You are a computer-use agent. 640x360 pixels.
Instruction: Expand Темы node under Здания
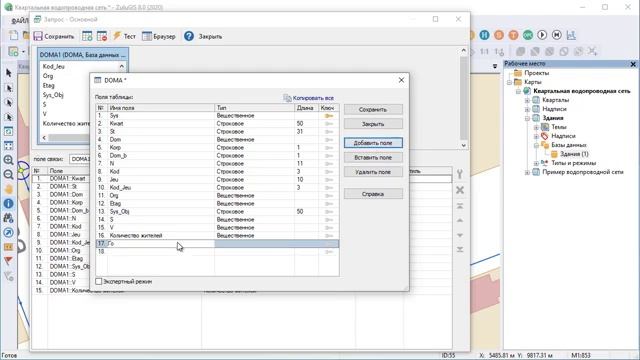click(536, 127)
